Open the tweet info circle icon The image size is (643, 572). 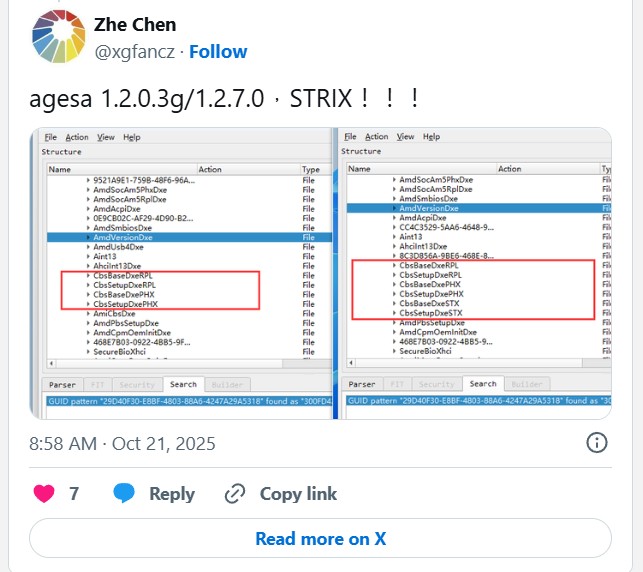(x=597, y=443)
